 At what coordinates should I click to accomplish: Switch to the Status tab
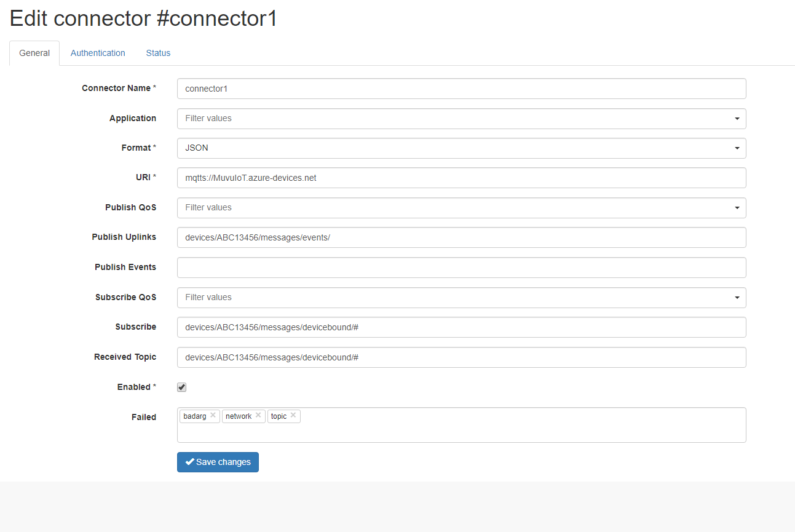tap(158, 53)
